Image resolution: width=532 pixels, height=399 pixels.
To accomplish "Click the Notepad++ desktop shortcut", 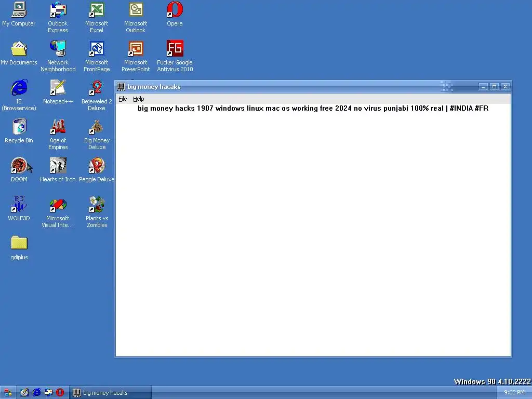I will [58, 92].
